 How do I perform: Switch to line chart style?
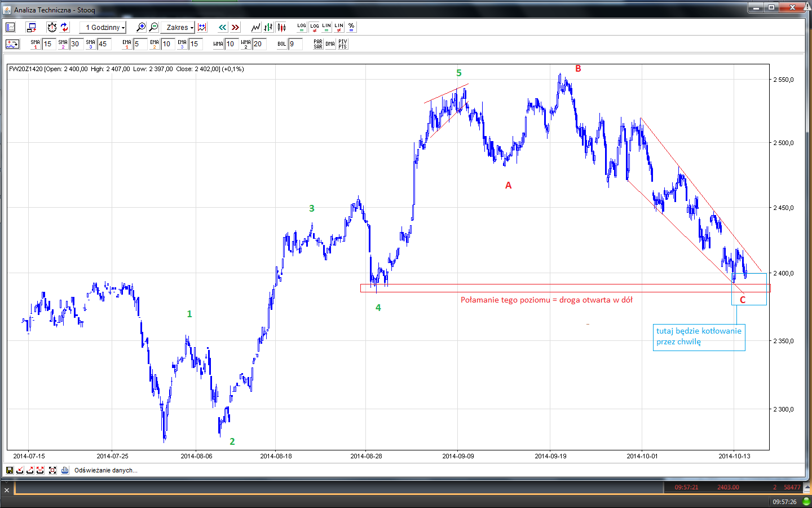(x=256, y=27)
